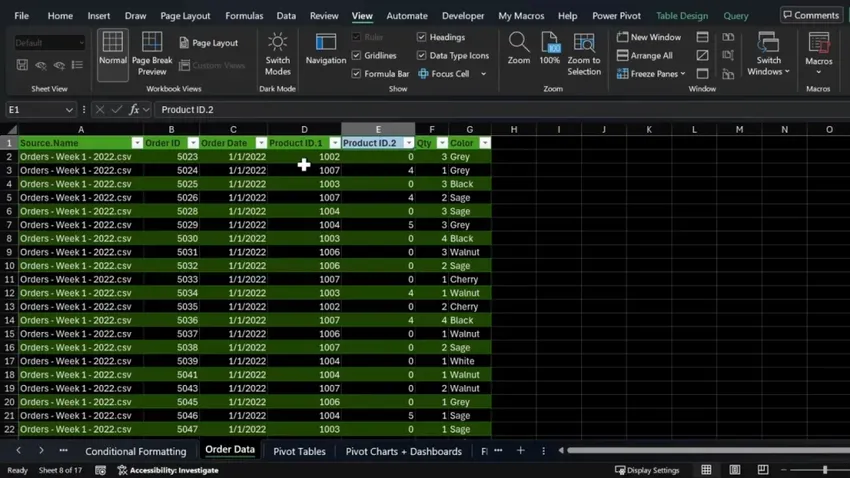
Task: Click the Synchronous Scrolling icon
Action: coord(728,55)
